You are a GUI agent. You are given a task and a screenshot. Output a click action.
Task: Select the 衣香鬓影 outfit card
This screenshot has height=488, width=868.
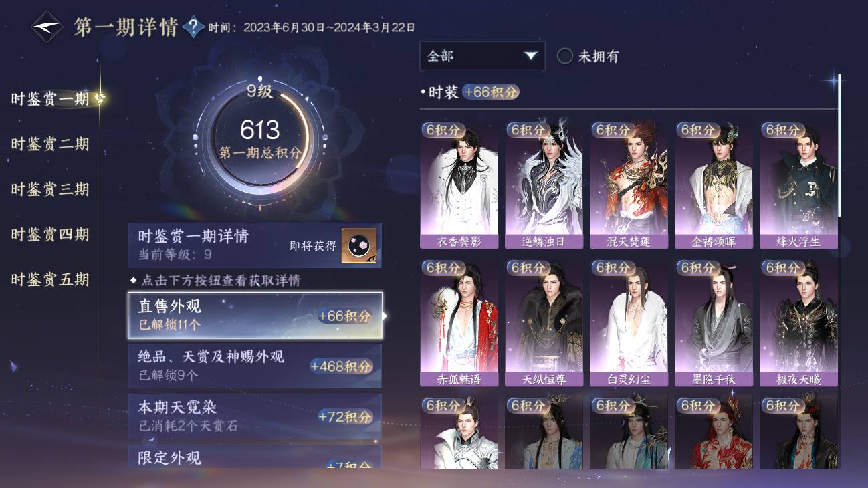point(459,185)
